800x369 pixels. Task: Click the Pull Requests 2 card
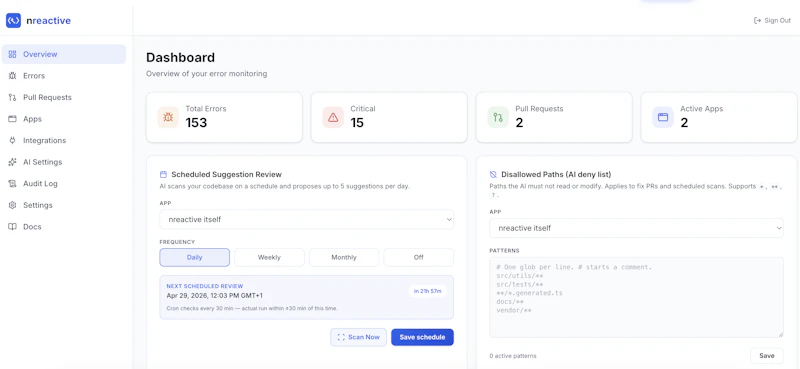point(554,117)
